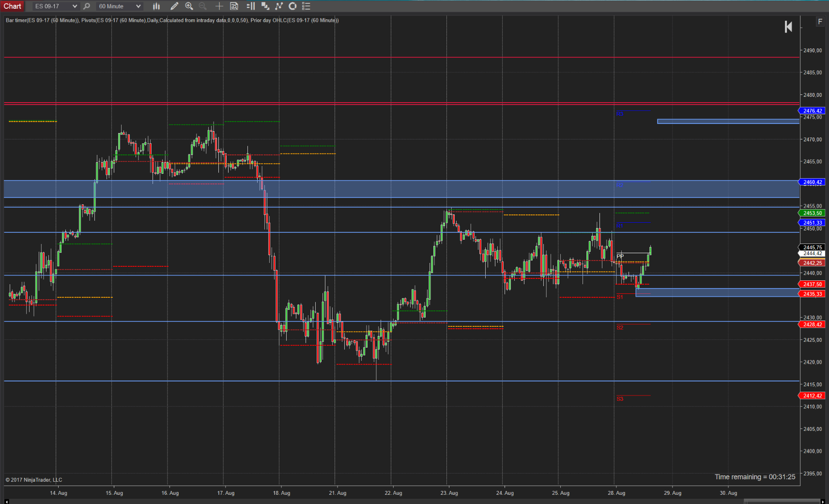Open the Chart menu button
Screen dimensions: 829x504
(x=13, y=6)
